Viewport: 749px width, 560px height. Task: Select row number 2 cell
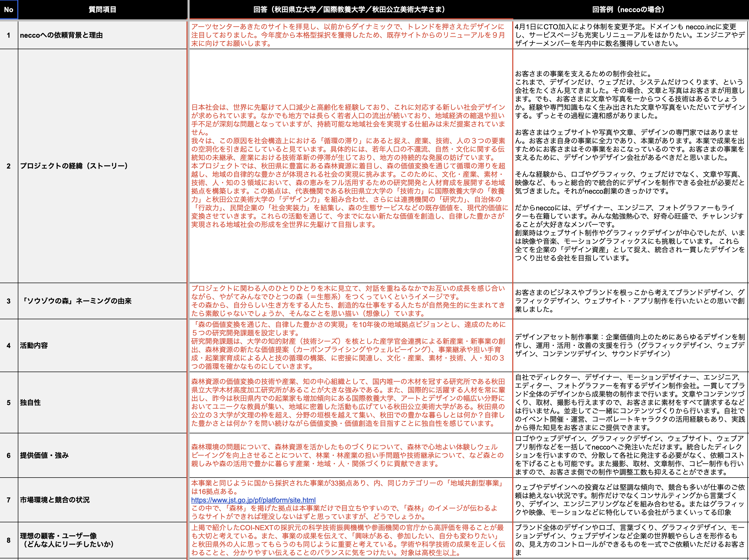tap(9, 166)
